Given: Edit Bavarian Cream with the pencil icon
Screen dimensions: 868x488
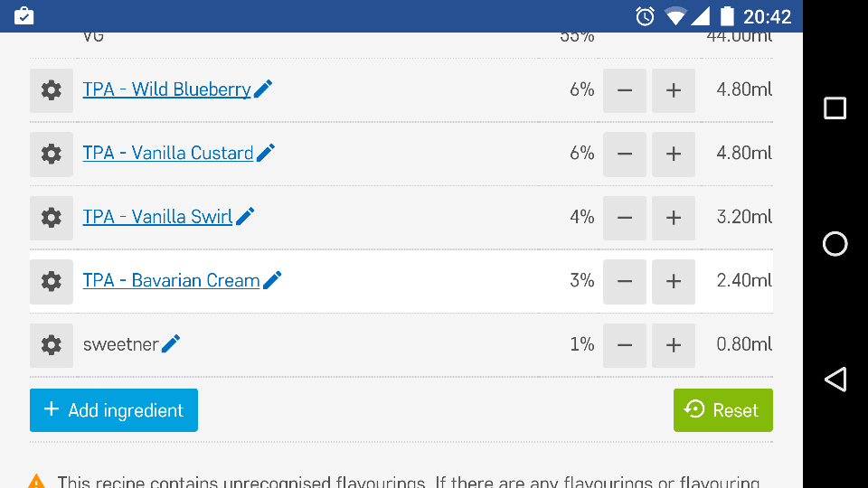Looking at the screenshot, I should (x=272, y=280).
